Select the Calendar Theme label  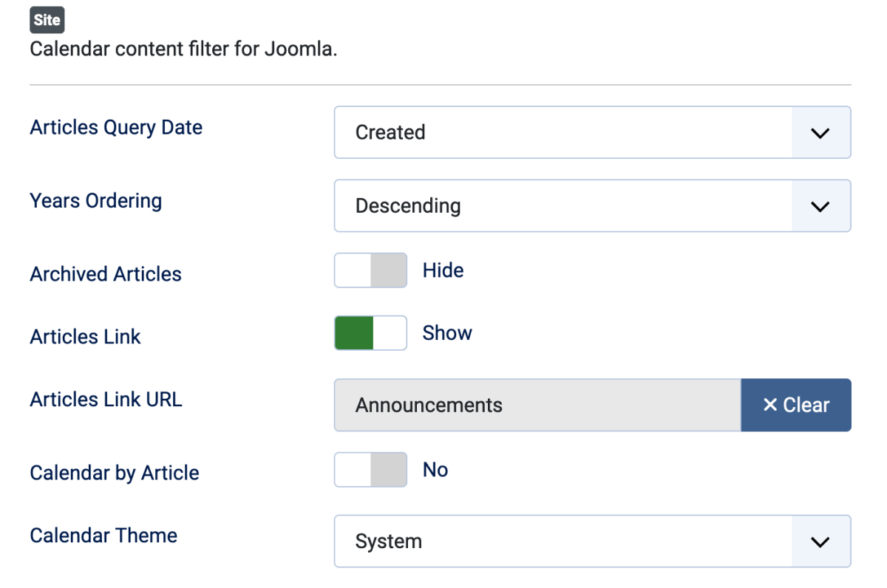pos(103,536)
